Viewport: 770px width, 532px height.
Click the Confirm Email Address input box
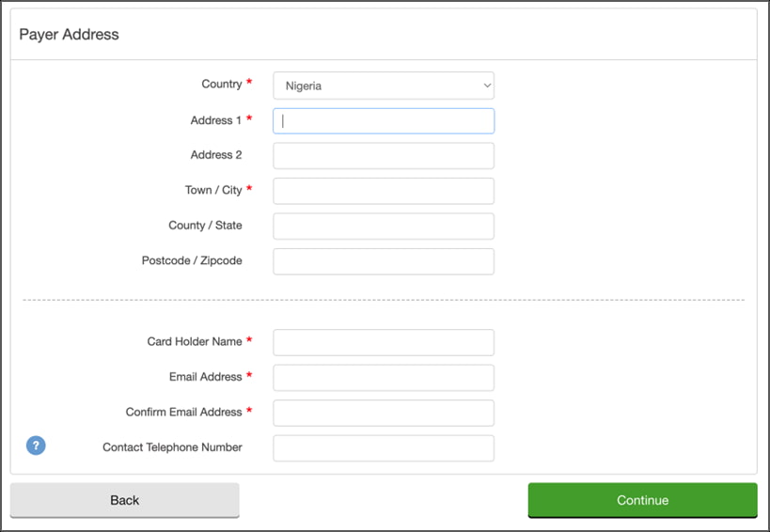pos(383,413)
